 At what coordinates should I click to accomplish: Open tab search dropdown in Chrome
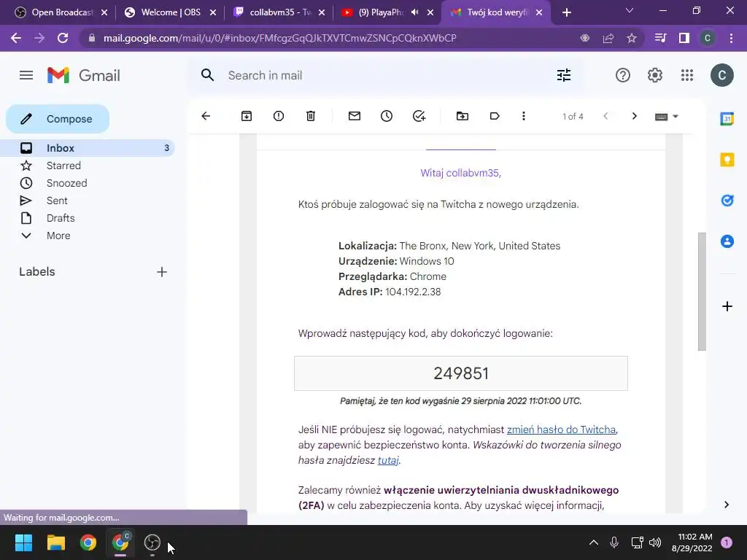point(630,10)
